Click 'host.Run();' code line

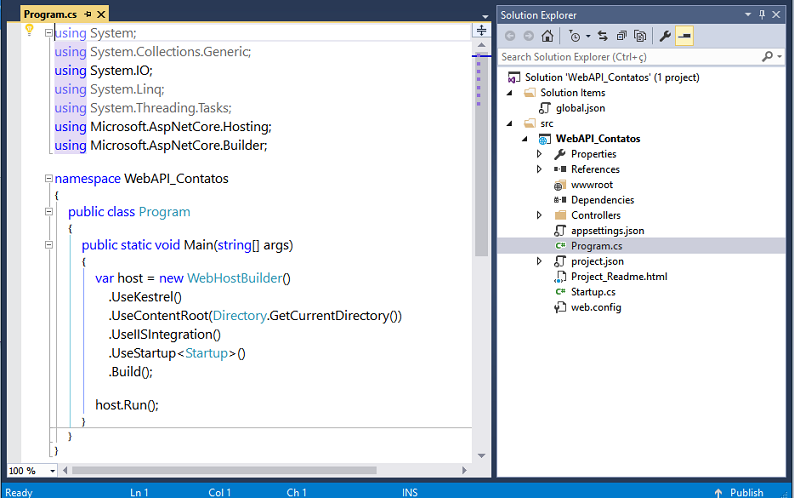[x=127, y=405]
